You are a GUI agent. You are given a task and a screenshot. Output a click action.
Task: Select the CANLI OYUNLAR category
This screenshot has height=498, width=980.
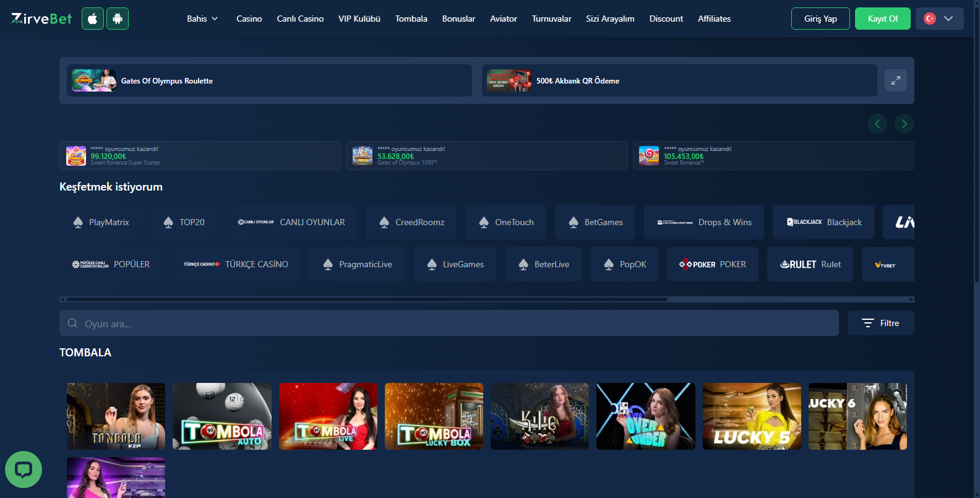[x=291, y=222]
